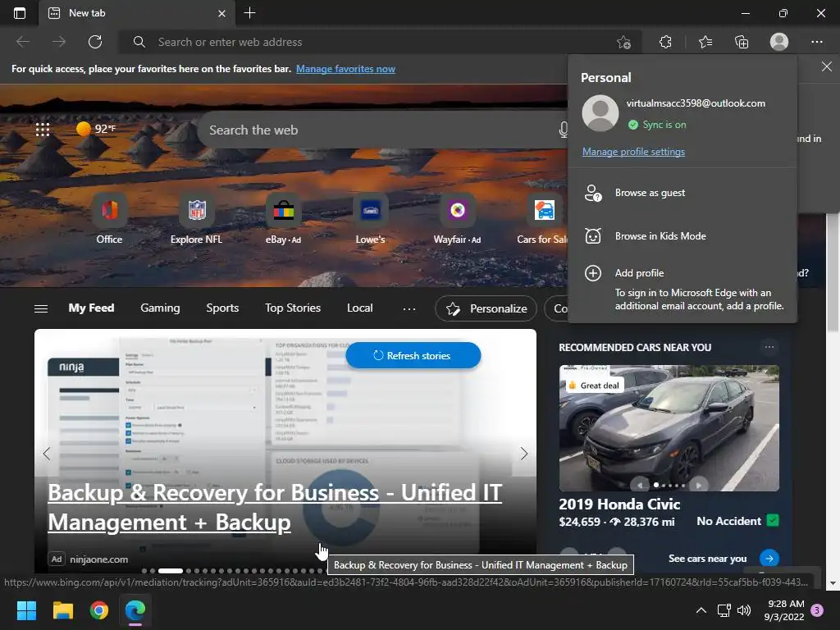The height and width of the screenshot is (630, 840).
Task: Switch to the Gaming tab
Action: [x=160, y=308]
